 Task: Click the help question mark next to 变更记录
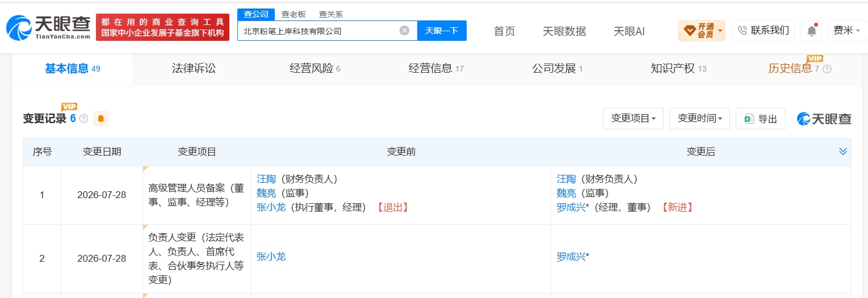tap(84, 119)
